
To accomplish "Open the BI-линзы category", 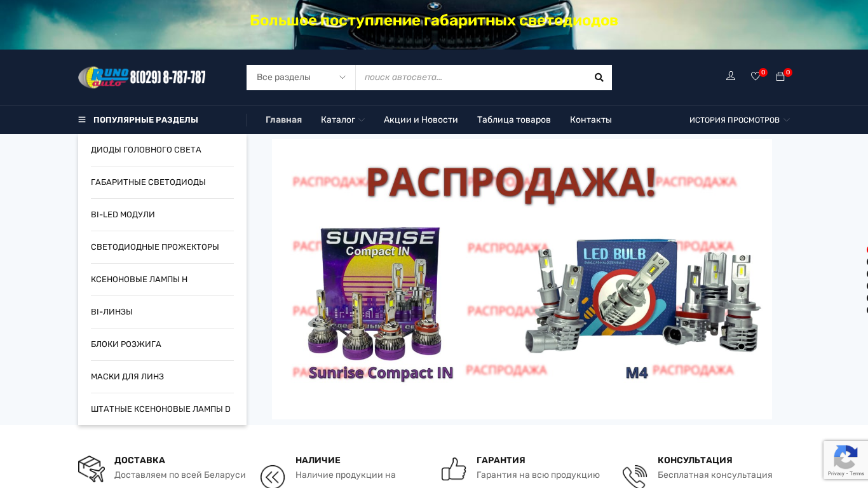I will pos(162,312).
